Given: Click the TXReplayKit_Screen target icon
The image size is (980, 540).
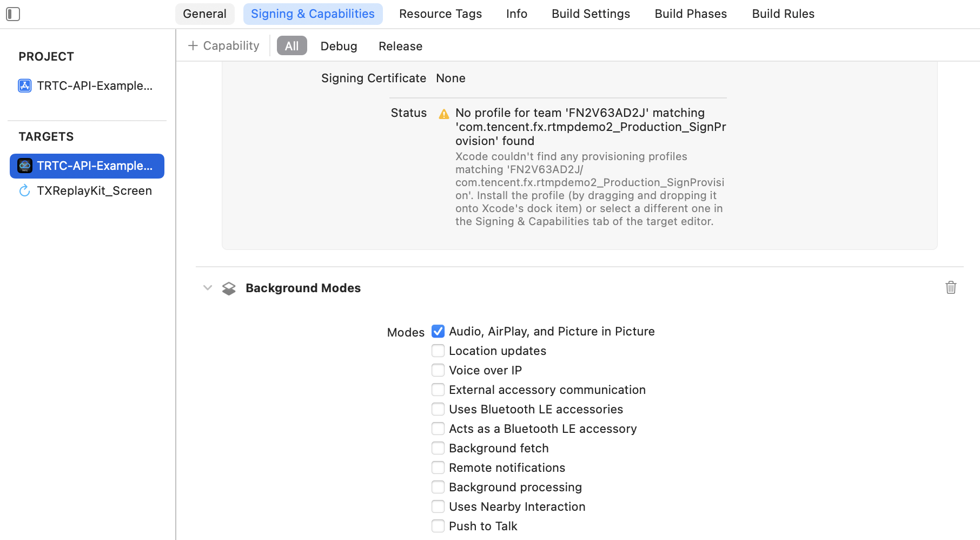Looking at the screenshot, I should tap(25, 190).
